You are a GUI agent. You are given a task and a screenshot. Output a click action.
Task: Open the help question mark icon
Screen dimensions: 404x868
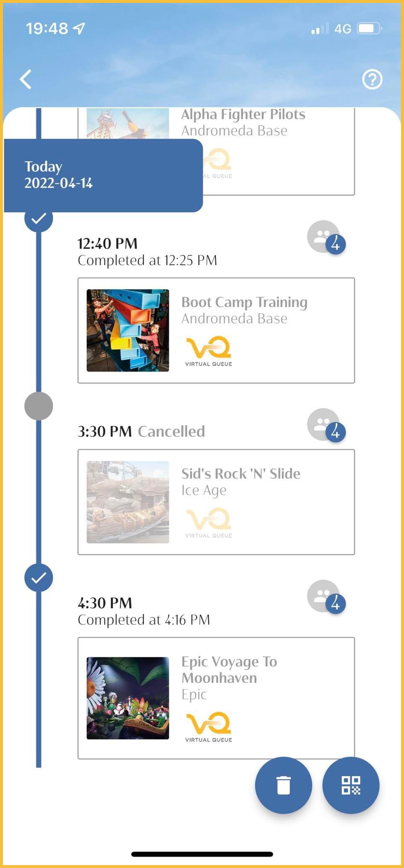pos(372,79)
